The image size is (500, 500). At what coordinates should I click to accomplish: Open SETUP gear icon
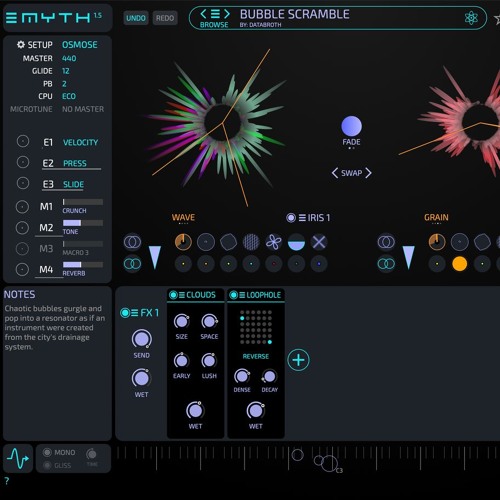[21, 45]
